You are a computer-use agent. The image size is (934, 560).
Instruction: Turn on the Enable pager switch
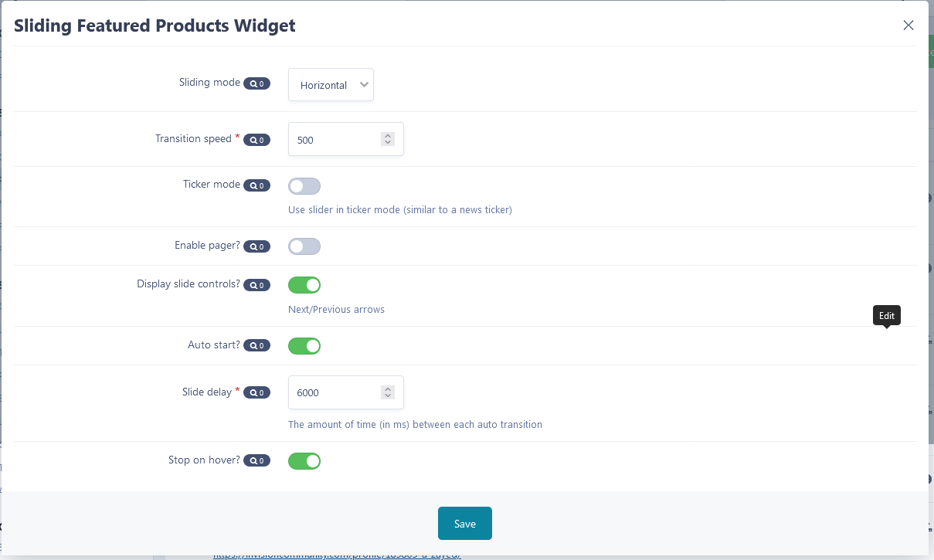click(x=304, y=246)
